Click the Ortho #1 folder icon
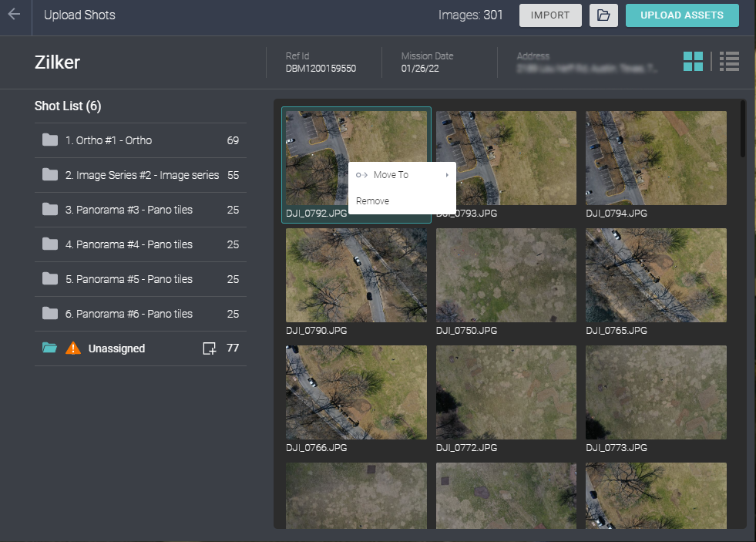 49,140
